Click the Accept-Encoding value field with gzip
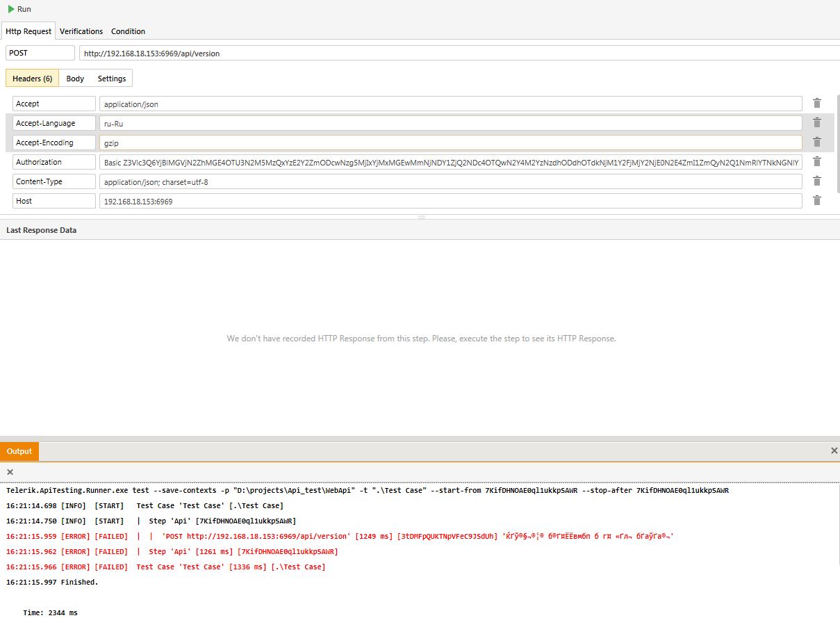The height and width of the screenshot is (618, 840). click(450, 143)
